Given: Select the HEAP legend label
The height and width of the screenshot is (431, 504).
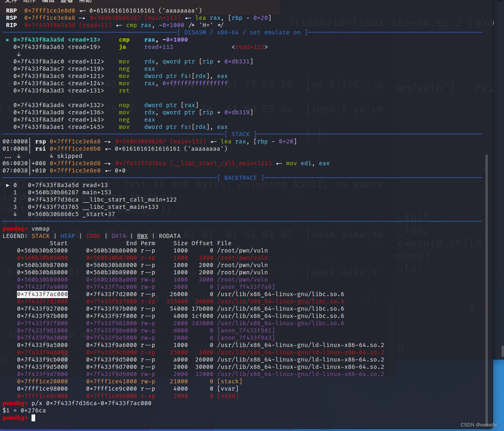Looking at the screenshot, I should (67, 236).
